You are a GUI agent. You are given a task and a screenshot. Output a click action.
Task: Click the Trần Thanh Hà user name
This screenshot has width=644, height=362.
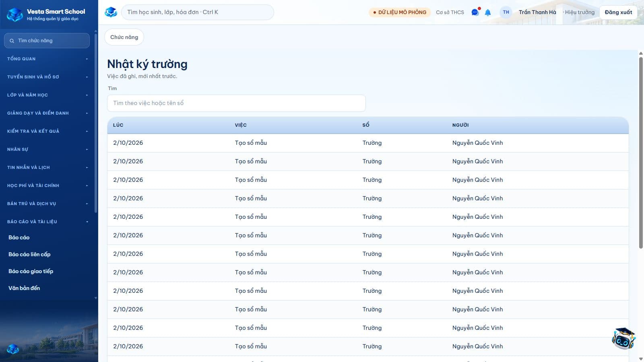click(x=537, y=12)
